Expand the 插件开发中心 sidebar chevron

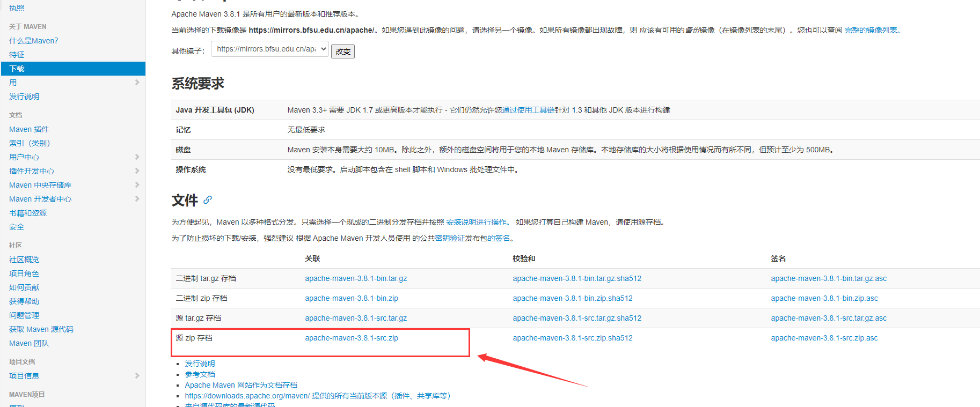click(x=137, y=171)
